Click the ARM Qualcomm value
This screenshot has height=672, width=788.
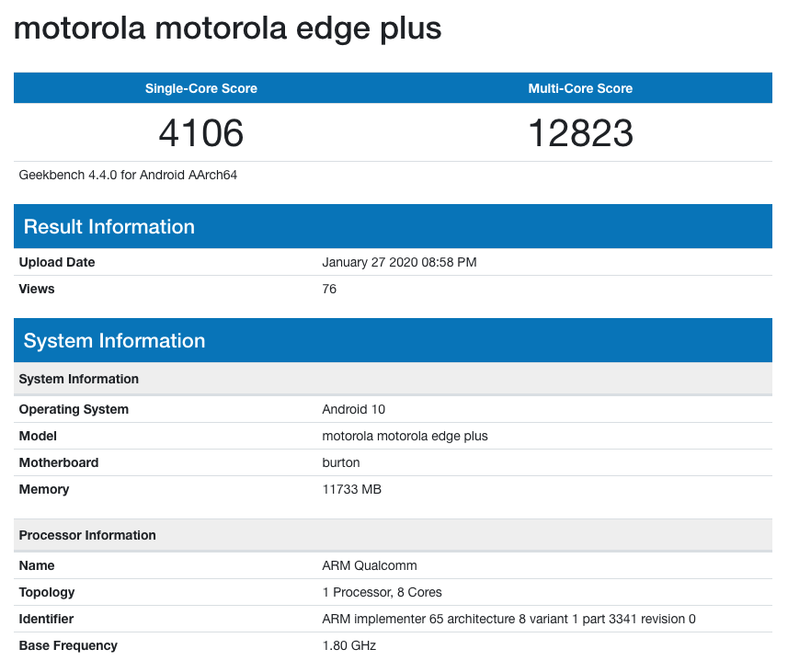click(x=370, y=565)
